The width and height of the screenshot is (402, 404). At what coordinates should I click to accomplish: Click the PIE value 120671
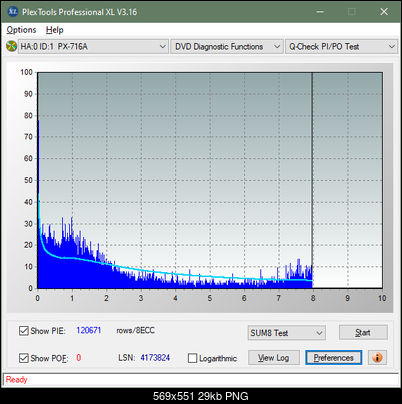click(89, 330)
